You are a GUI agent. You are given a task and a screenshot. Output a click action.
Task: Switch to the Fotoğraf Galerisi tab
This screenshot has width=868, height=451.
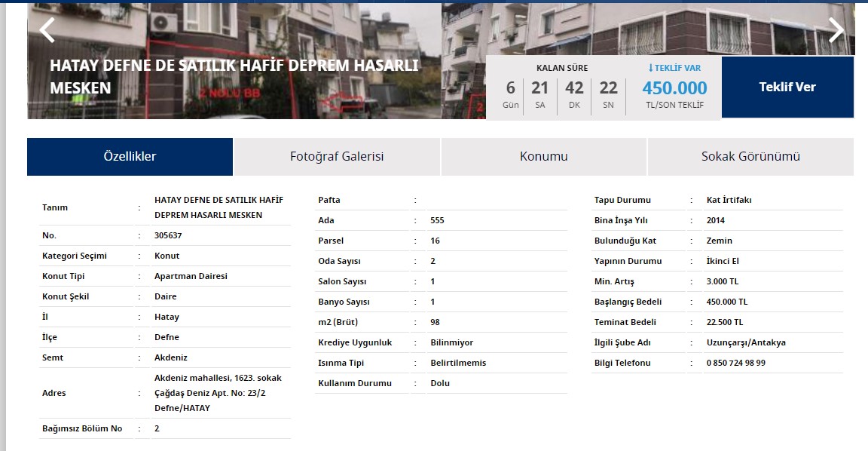pos(337,156)
